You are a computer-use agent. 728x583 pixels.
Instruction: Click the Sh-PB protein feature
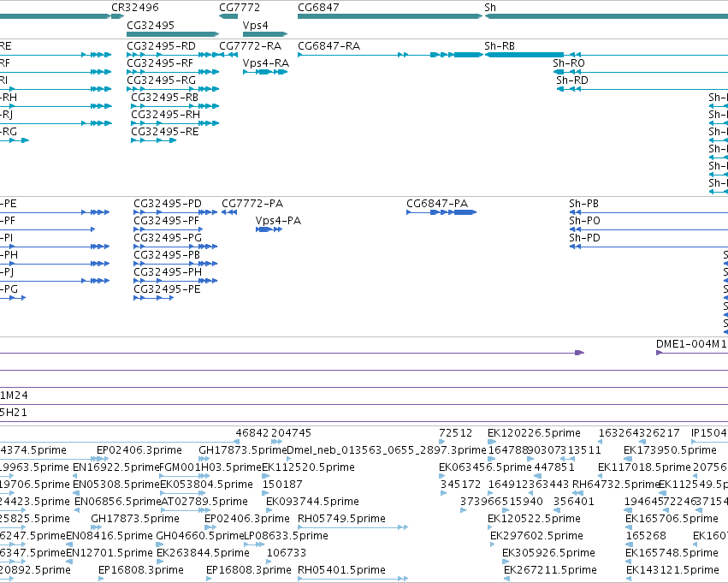click(648, 212)
